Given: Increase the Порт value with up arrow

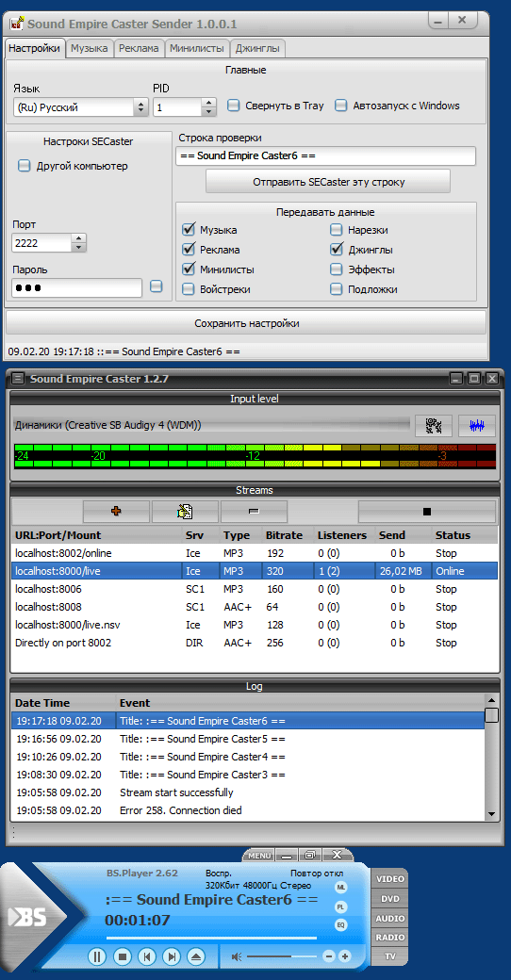Looking at the screenshot, I should [79, 238].
